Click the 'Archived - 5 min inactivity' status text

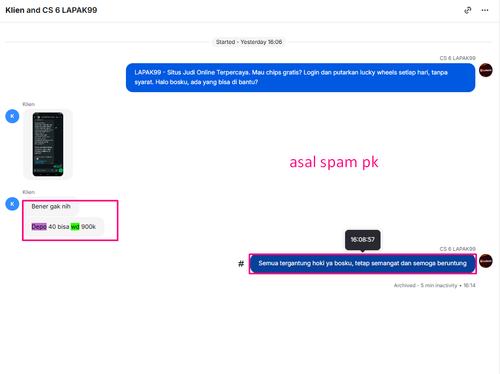coord(434,285)
